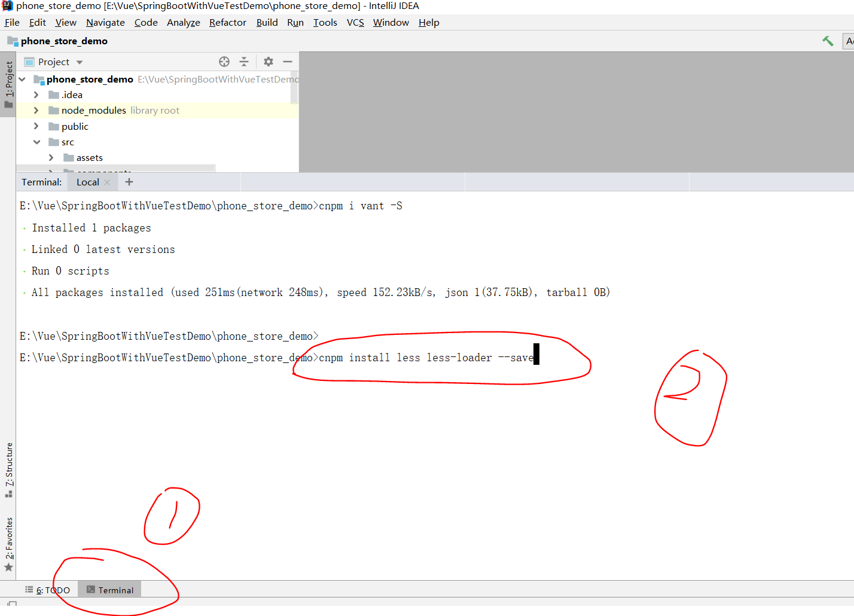Select the Scroll-from-Source crosshair icon in Project panel
Screen dimensions: 854x616
[224, 62]
